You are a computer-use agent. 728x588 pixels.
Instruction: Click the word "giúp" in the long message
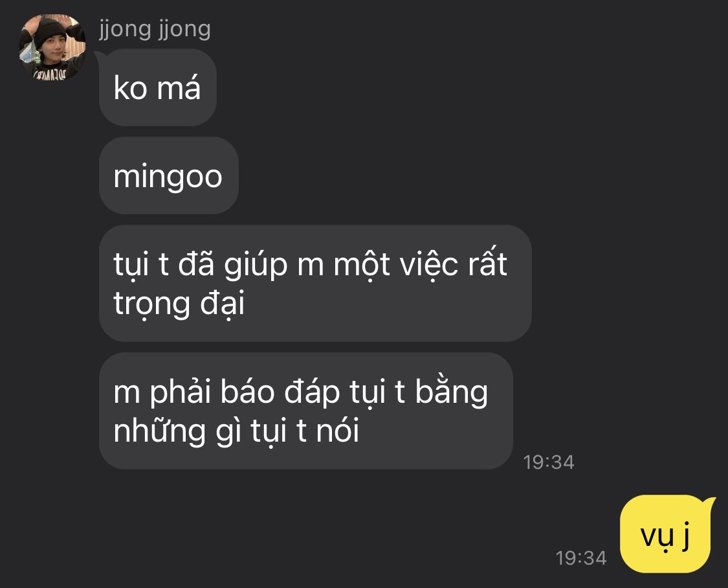(256, 265)
